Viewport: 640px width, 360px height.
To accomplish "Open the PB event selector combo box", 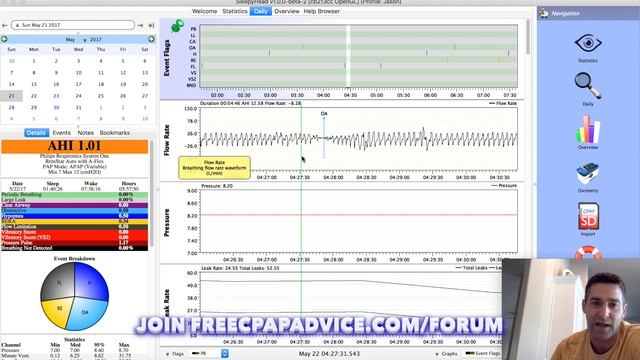I will [209, 353].
